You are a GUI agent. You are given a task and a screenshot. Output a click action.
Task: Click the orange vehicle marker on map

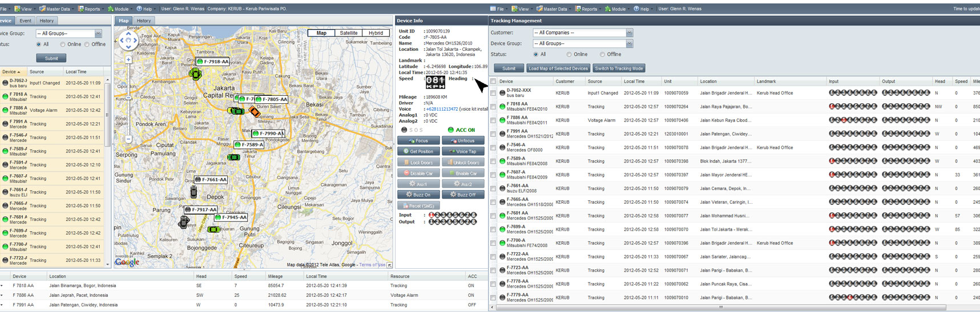click(x=254, y=112)
